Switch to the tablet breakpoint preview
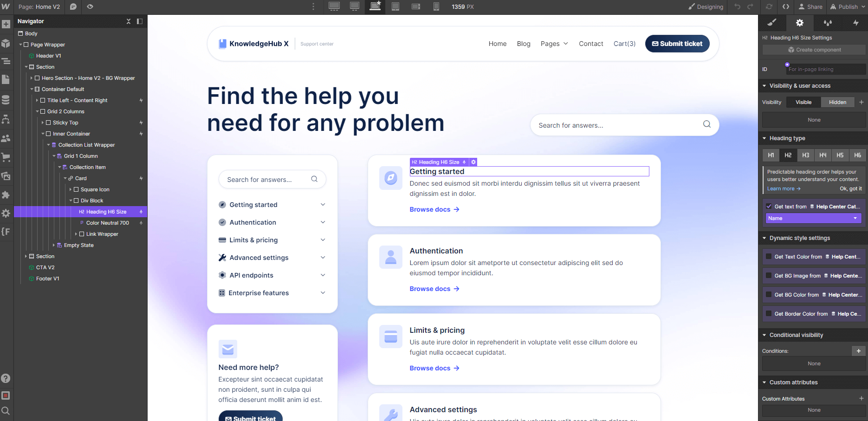 coord(395,6)
